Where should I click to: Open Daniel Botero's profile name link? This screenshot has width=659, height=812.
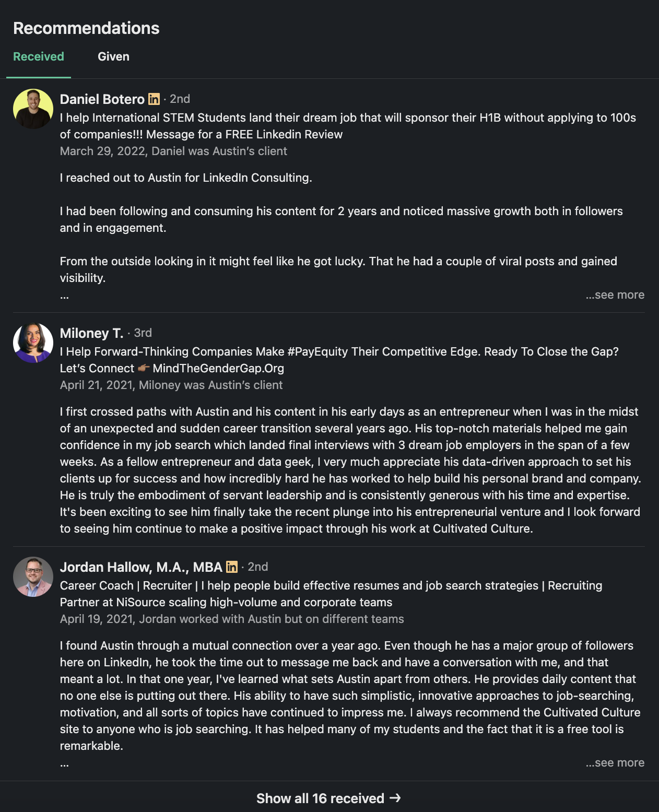pos(102,99)
